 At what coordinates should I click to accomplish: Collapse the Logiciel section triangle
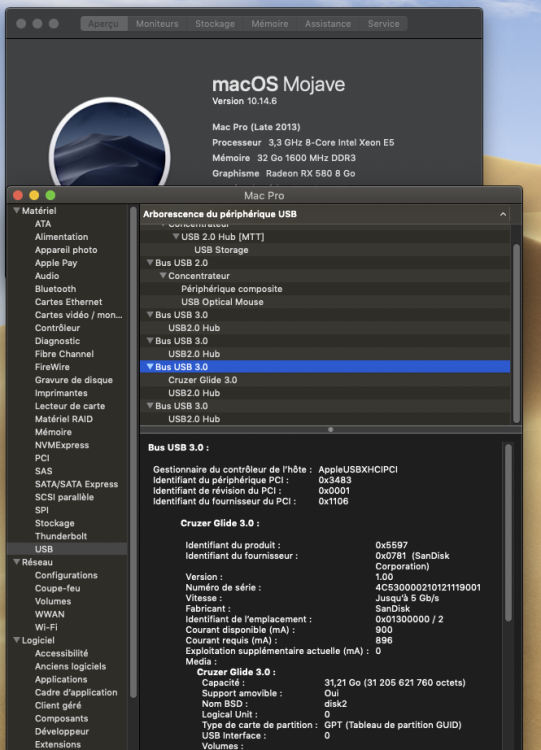pos(17,640)
